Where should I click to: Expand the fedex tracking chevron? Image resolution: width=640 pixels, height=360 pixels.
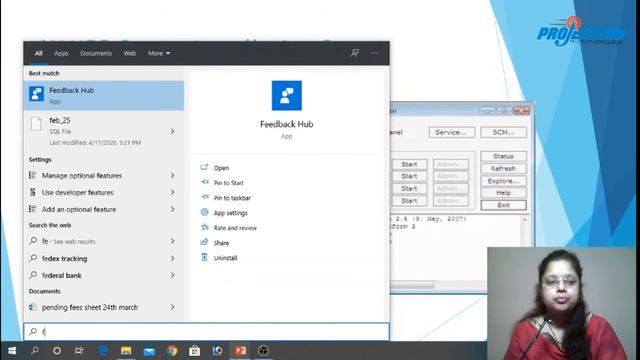(173, 258)
